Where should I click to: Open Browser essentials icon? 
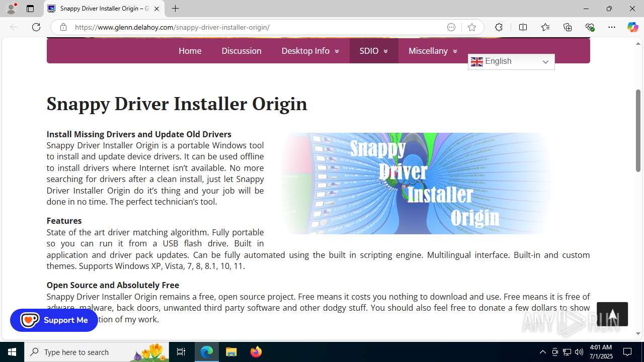click(x=590, y=27)
